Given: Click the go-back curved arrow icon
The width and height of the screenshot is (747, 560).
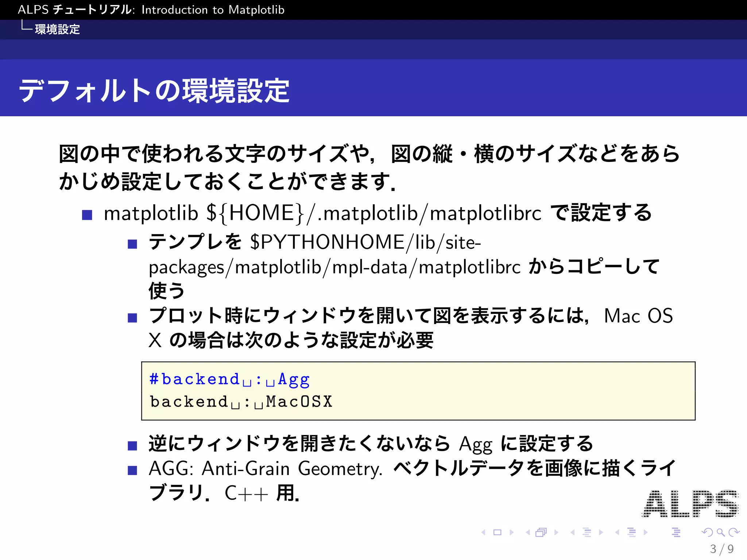Looking at the screenshot, I should coord(707,532).
